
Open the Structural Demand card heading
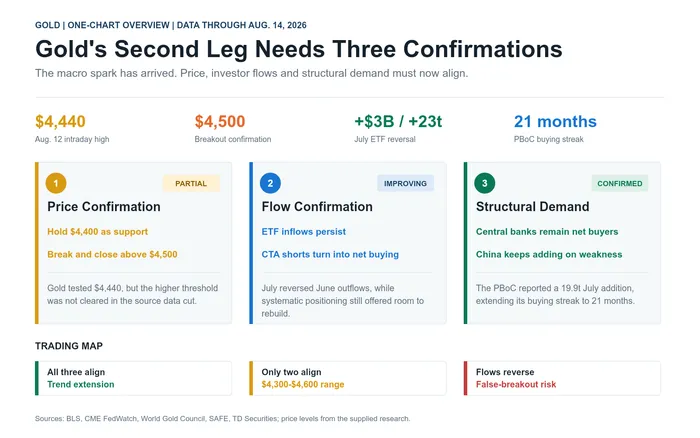coord(533,207)
